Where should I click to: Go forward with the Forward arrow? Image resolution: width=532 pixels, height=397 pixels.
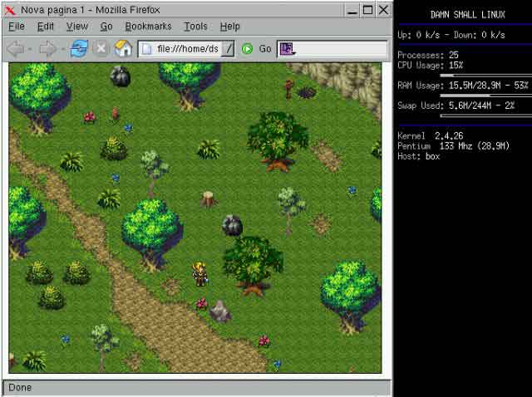47,49
